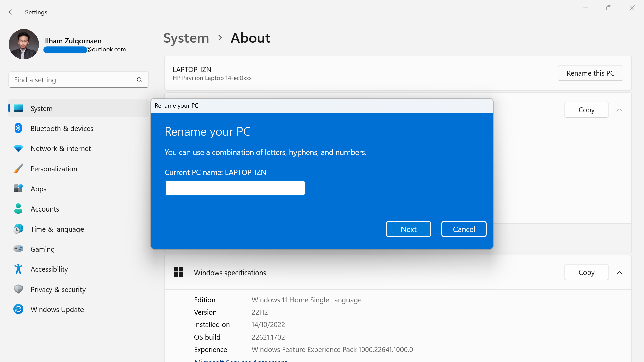Click Copy device specifications button
The height and width of the screenshot is (362, 644).
(586, 109)
